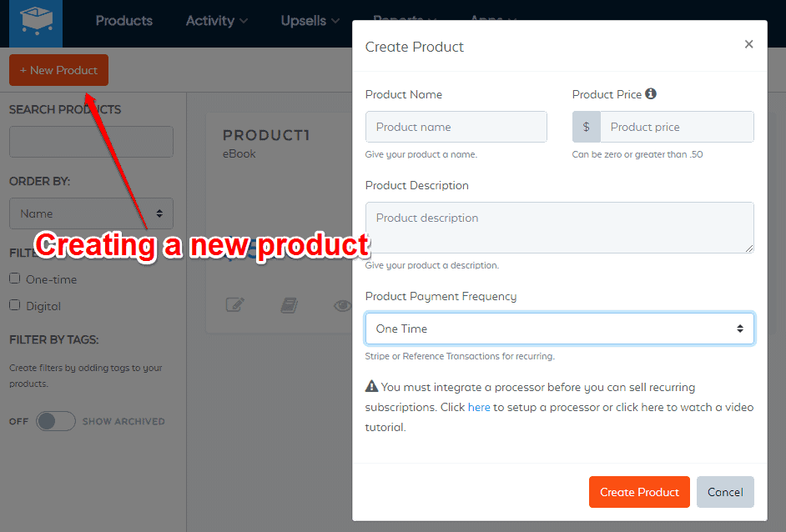
Task: Click the book icon on PRODUCT1 card
Action: (289, 305)
